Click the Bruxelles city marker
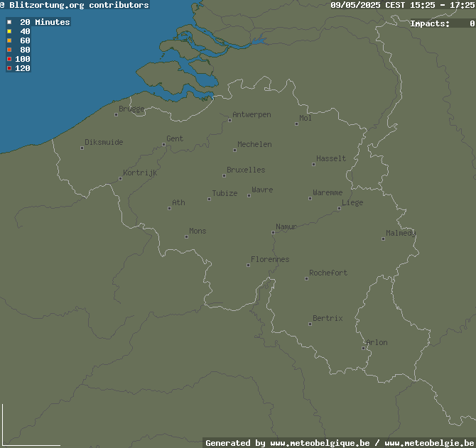The image size is (476, 448). tap(224, 175)
